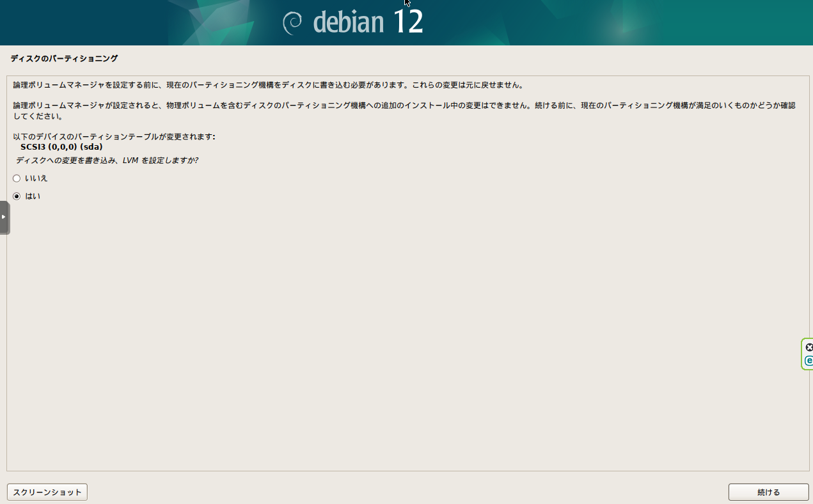Click the '12' numeral in the banner logo
This screenshot has height=504, width=813.
pos(411,22)
